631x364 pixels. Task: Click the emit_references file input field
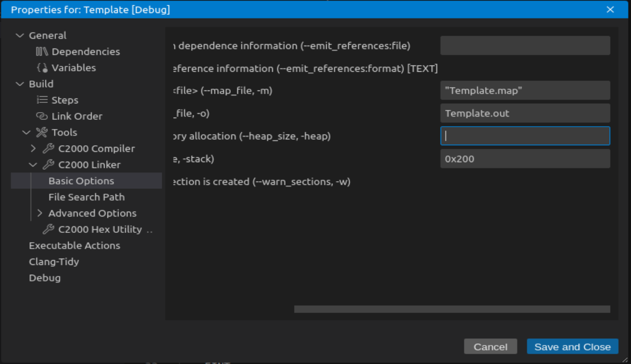click(525, 46)
